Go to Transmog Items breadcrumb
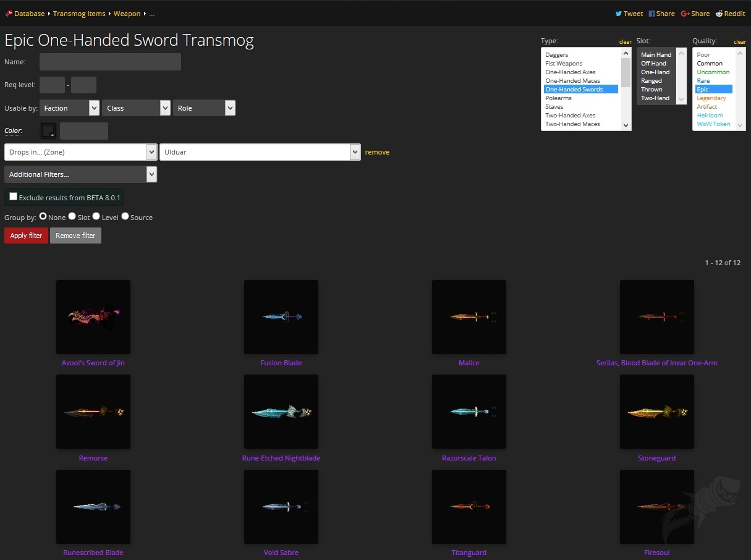The image size is (751, 560). click(x=79, y=14)
